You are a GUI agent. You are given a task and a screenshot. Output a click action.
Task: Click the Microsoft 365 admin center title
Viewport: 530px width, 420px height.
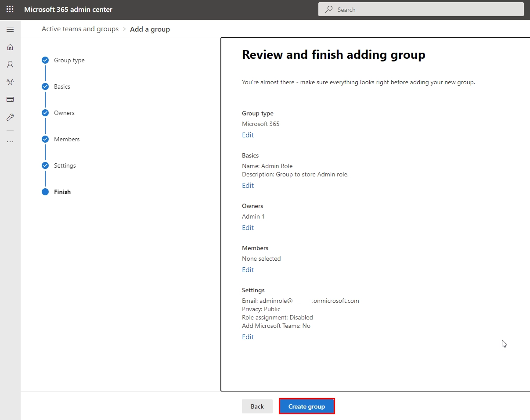(x=68, y=9)
